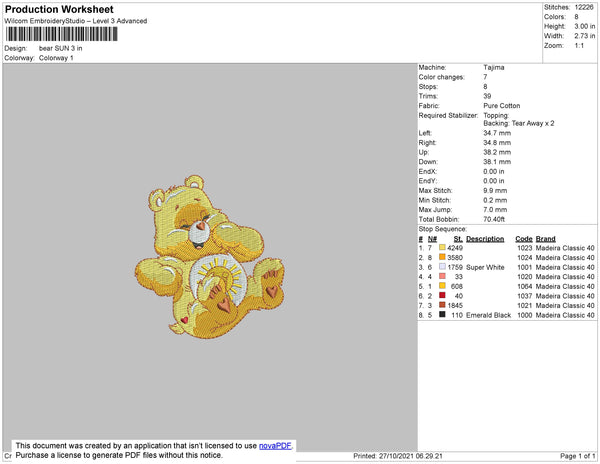Select the Left value '34.7 mm'
Image resolution: width=600 pixels, height=464 pixels.
(x=497, y=133)
